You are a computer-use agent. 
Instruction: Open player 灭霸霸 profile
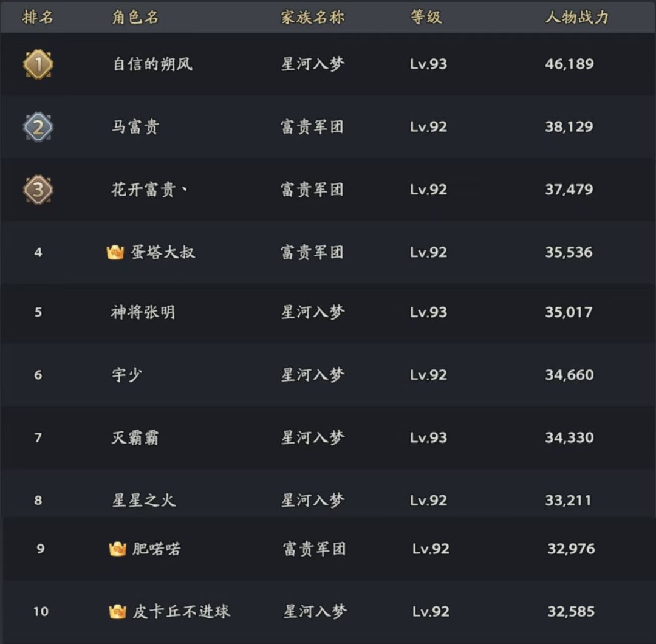(x=135, y=437)
